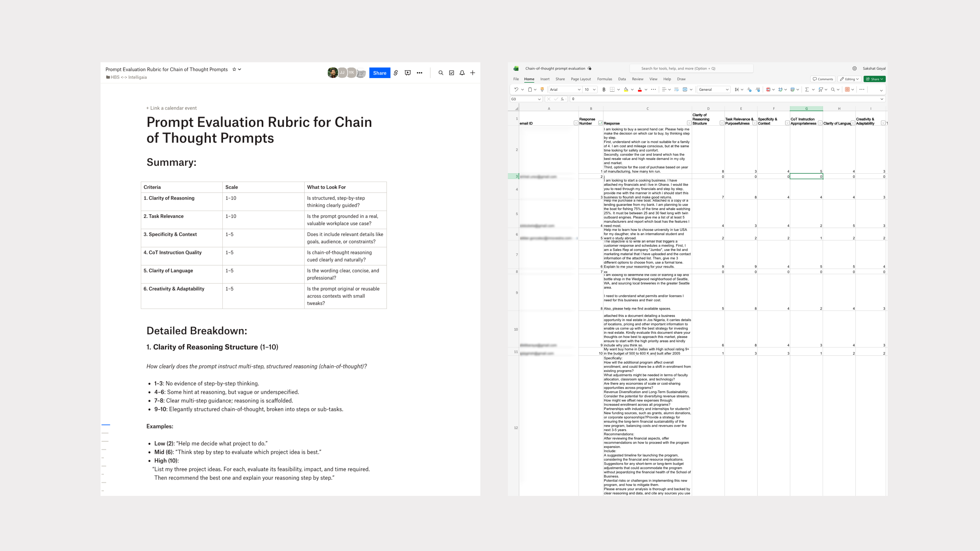The width and height of the screenshot is (980, 551).
Task: Click the search magnifier in Paper doc
Action: click(x=441, y=73)
